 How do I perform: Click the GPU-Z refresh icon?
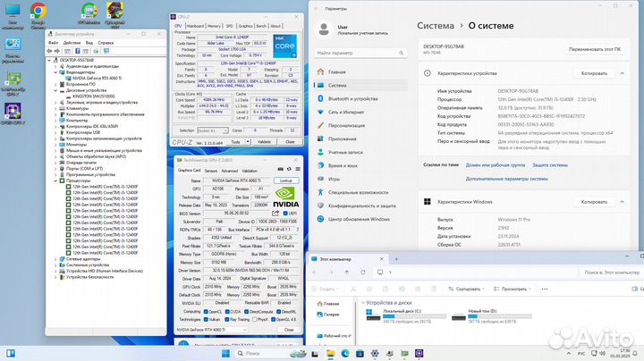(x=289, y=169)
